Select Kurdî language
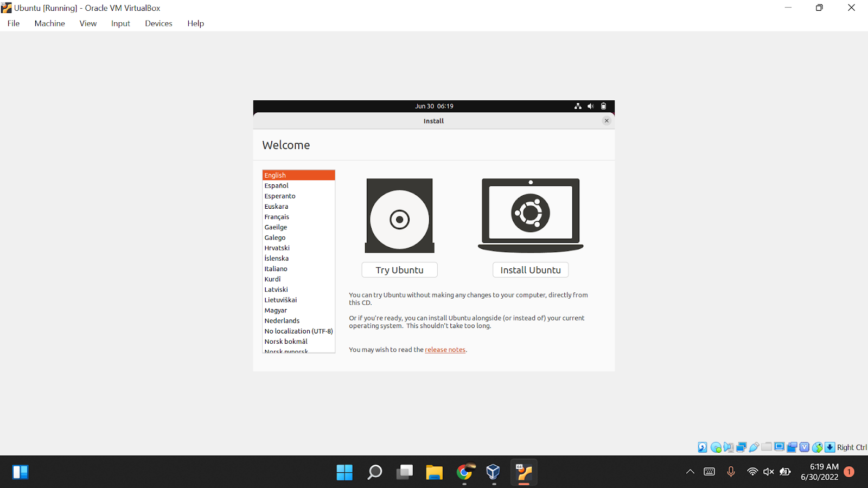The width and height of the screenshot is (868, 488). [x=299, y=279]
